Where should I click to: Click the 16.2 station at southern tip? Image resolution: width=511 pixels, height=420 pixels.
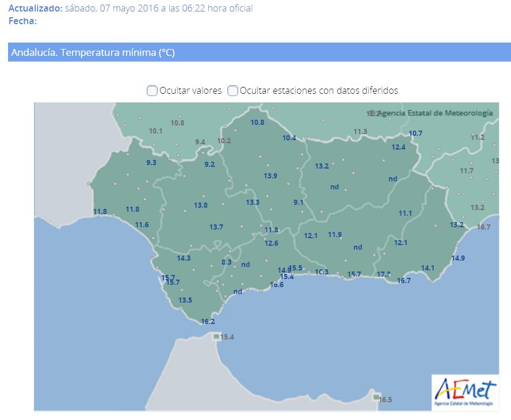pos(208,322)
